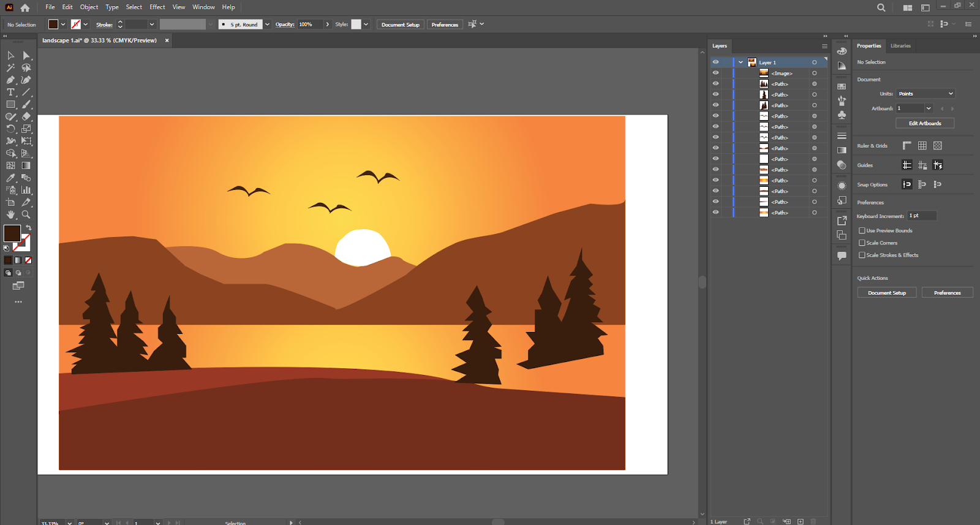The image size is (980, 525).
Task: Swap fill and stroke colors
Action: click(28, 227)
